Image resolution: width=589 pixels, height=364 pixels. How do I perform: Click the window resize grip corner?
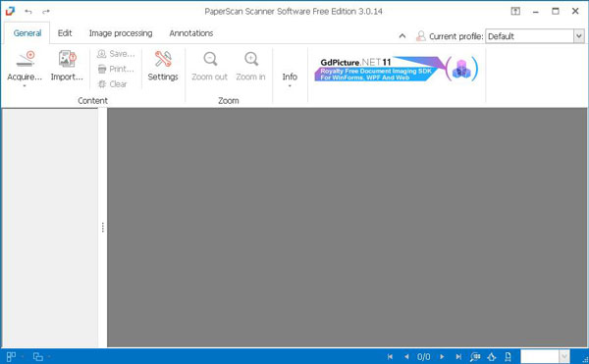[x=585, y=360]
